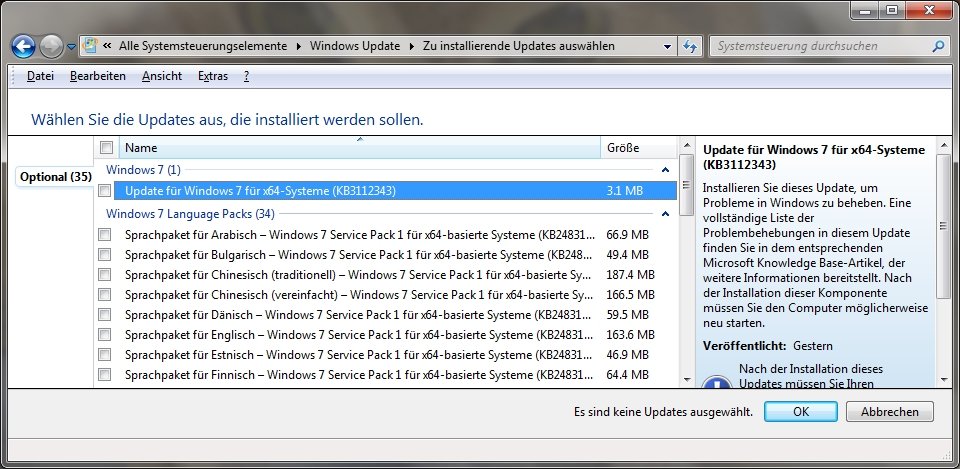Check the Englisch language pack checkbox
This screenshot has width=960, height=469.
pos(105,335)
